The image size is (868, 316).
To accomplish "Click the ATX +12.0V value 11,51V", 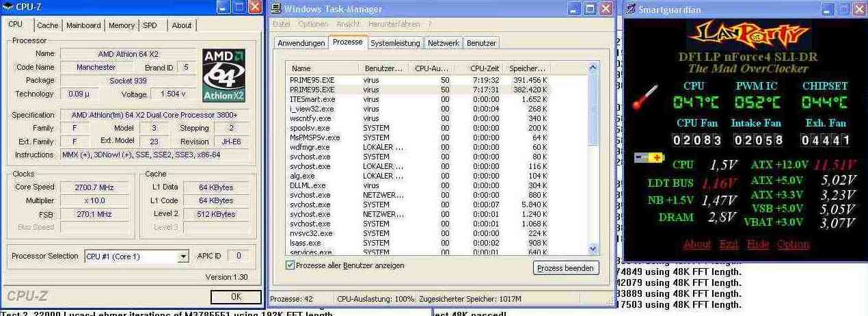I will [x=835, y=165].
